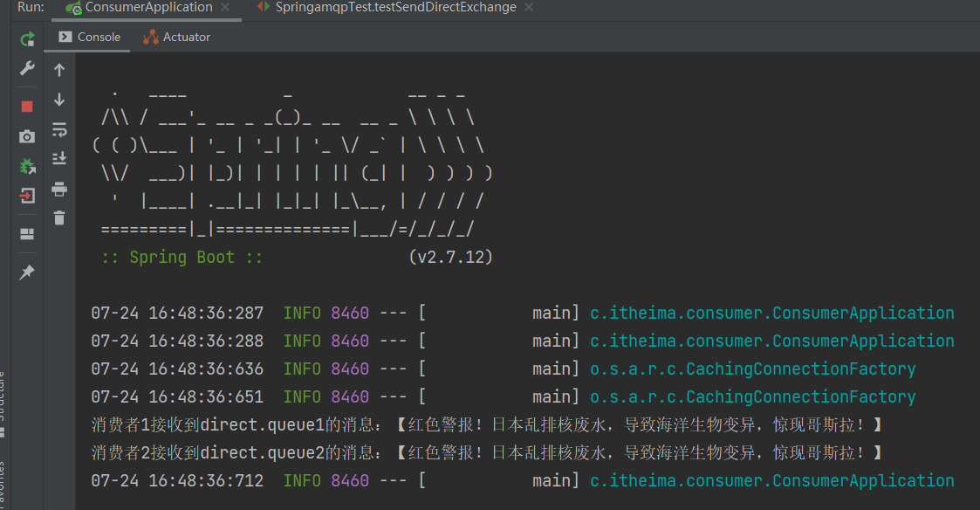The image size is (980, 510).
Task: Switch to the Console tab
Action: 89,37
